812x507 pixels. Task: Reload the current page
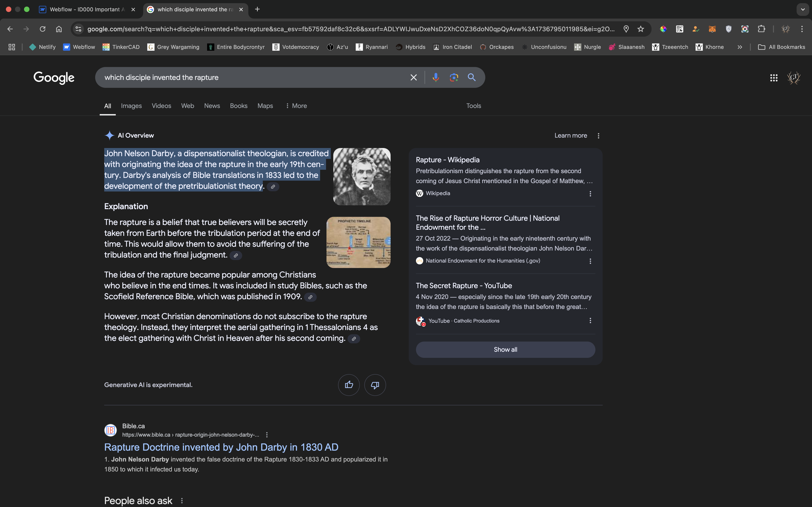click(43, 29)
